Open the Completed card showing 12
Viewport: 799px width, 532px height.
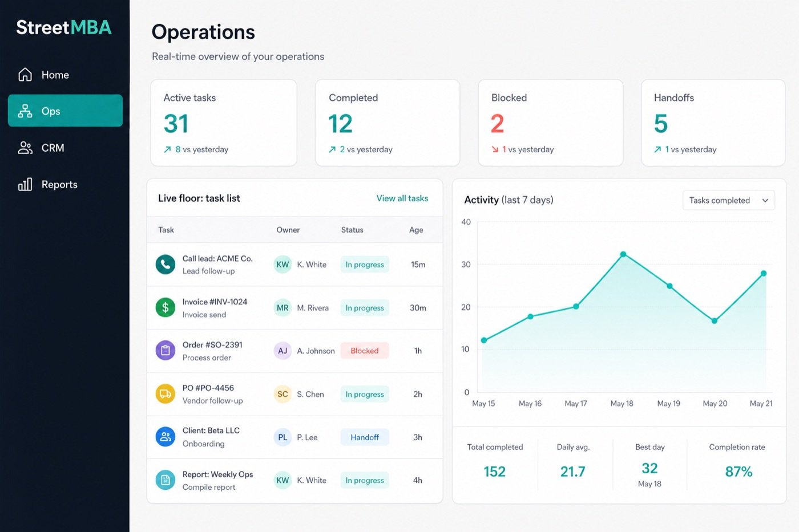coord(388,123)
